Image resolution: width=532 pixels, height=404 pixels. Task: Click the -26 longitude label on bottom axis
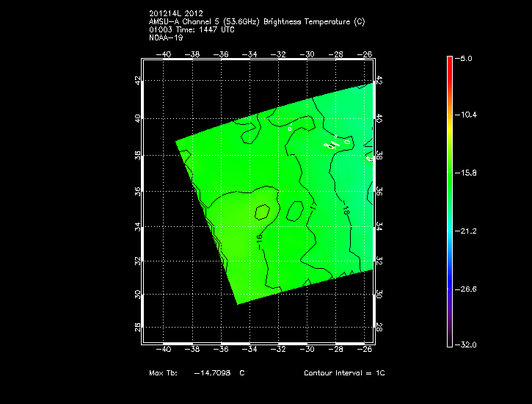[x=365, y=350]
